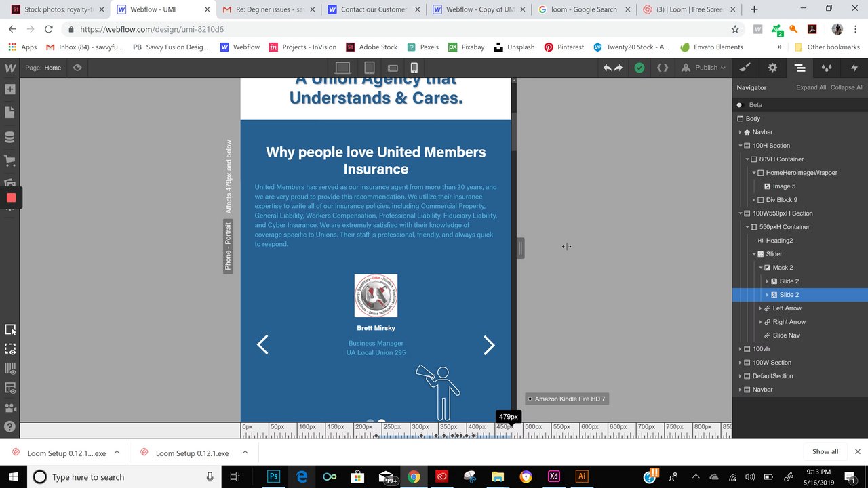Switch to the loom Google Search tab

(583, 9)
